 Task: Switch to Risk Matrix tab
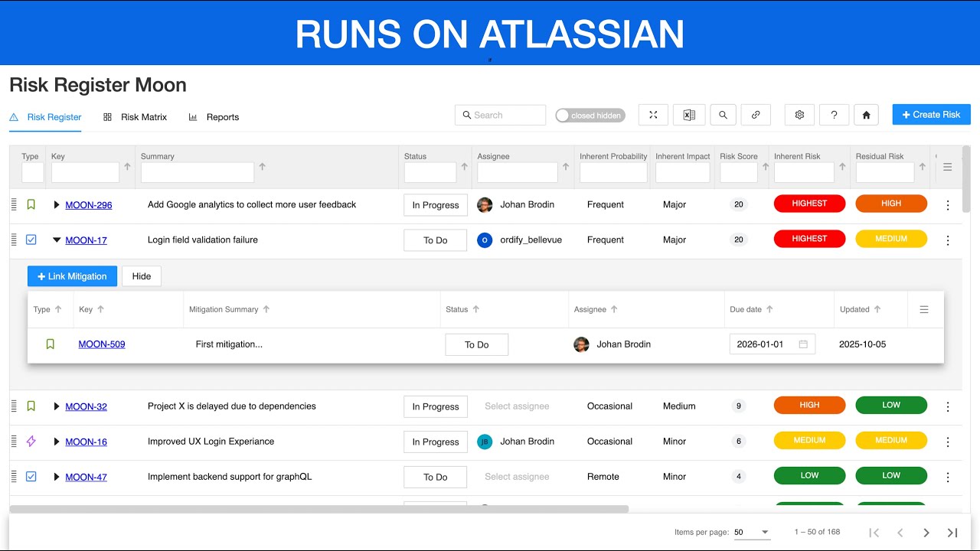pyautogui.click(x=135, y=117)
